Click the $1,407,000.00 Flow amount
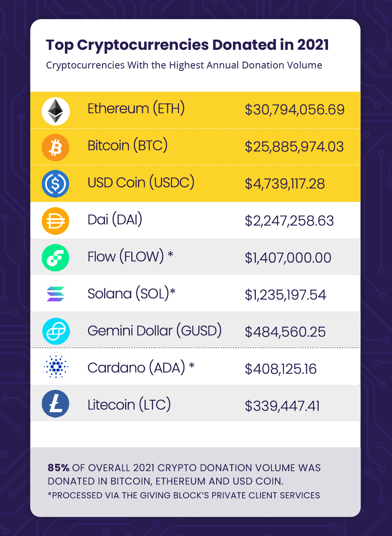 [x=288, y=258]
